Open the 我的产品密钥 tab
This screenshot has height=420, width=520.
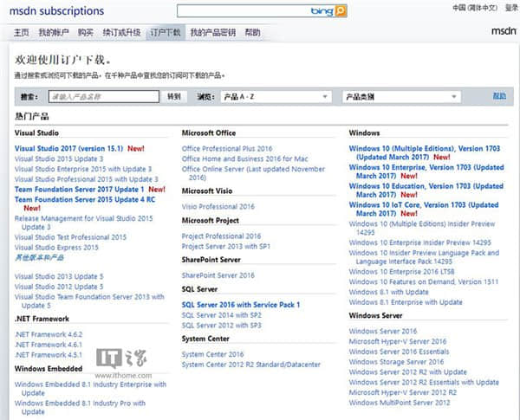click(213, 33)
